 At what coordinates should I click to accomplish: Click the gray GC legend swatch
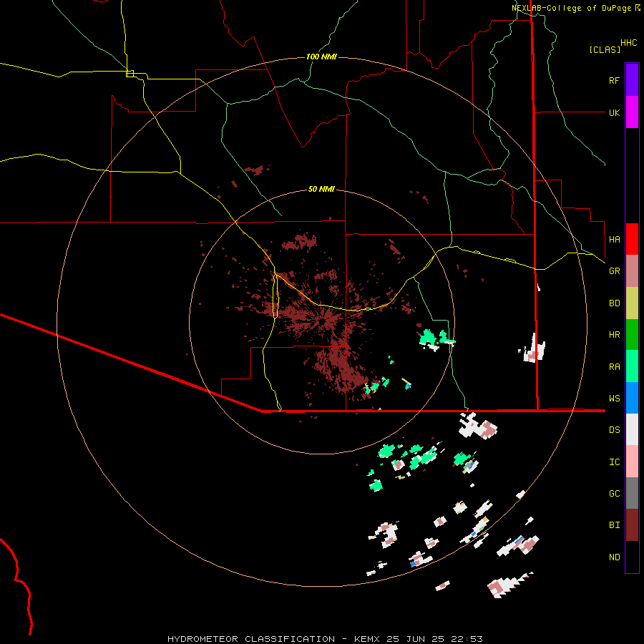[632, 493]
